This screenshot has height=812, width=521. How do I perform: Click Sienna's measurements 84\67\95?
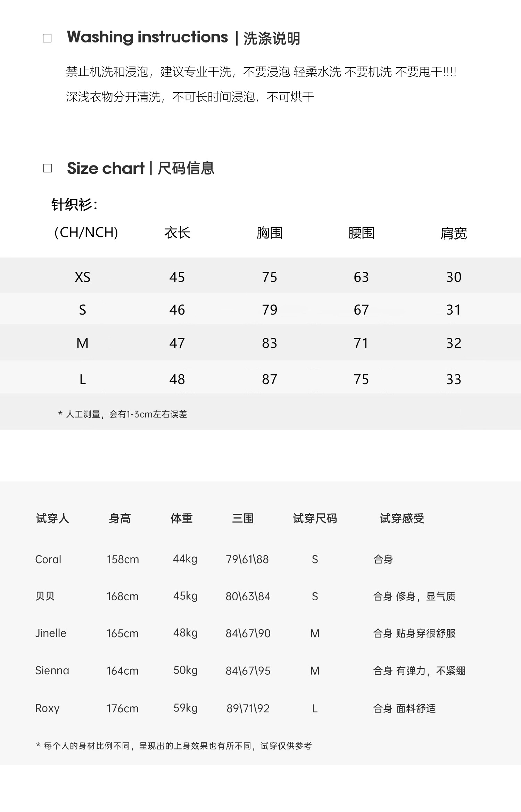tap(248, 671)
